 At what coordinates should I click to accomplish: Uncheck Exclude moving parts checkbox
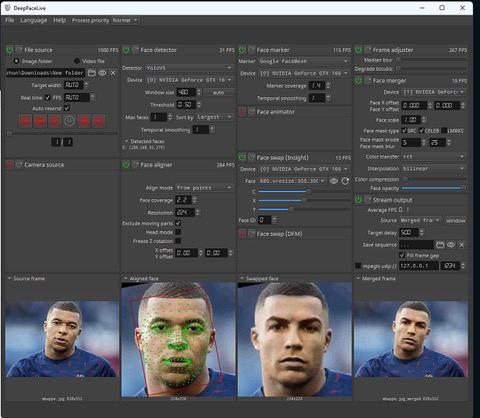(178, 223)
